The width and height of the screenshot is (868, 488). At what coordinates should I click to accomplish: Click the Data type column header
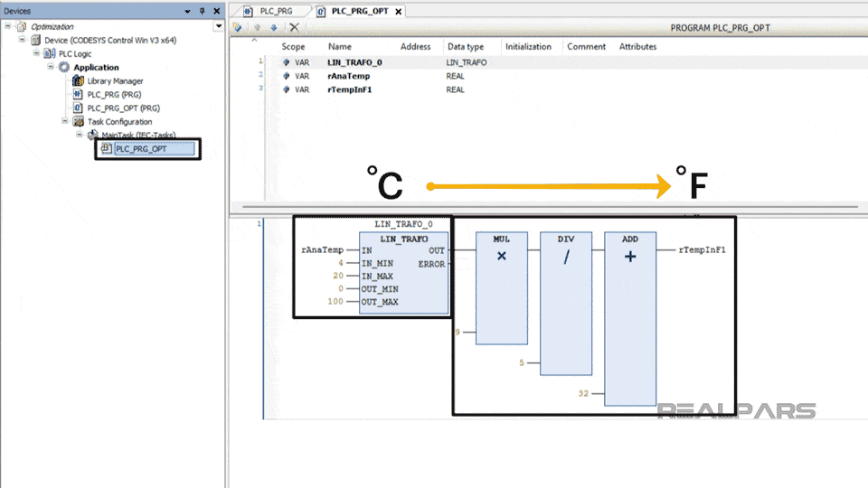pos(466,46)
